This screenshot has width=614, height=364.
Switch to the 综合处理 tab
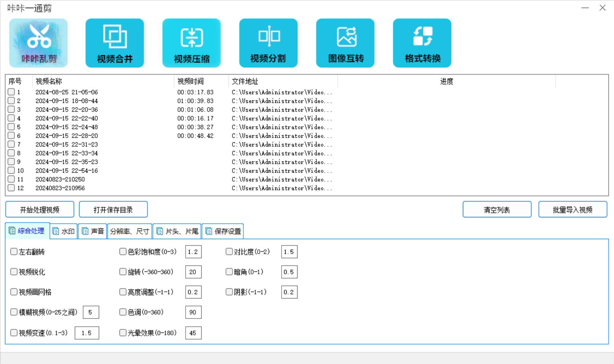pos(27,231)
